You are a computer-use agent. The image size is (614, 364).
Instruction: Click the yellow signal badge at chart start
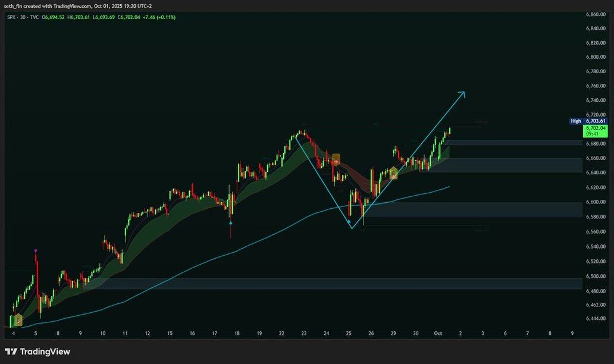pos(18,319)
